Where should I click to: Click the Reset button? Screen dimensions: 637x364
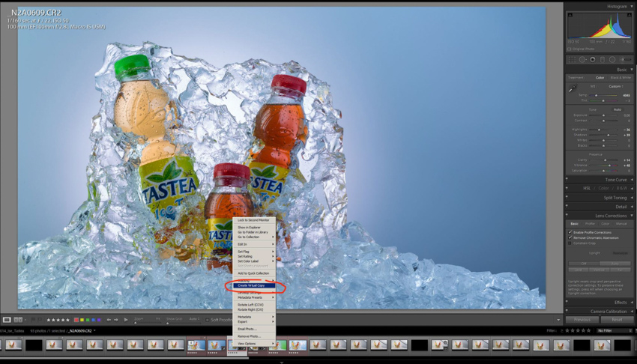[x=617, y=320]
